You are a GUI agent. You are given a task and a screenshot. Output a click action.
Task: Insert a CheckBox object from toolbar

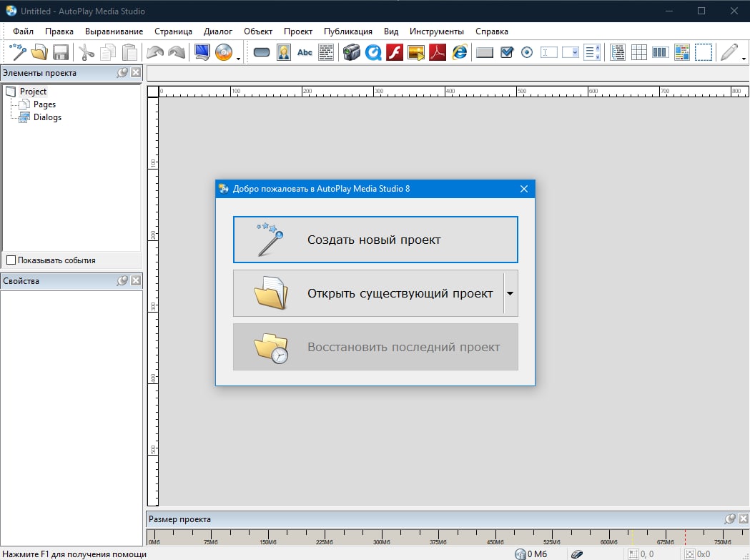[506, 52]
